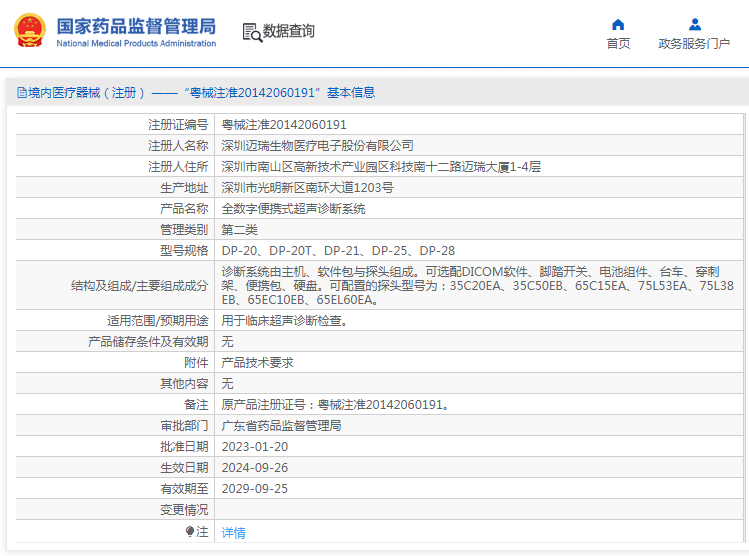Select model specs DP-20、DP-20T、DP-21 value

coord(338,251)
